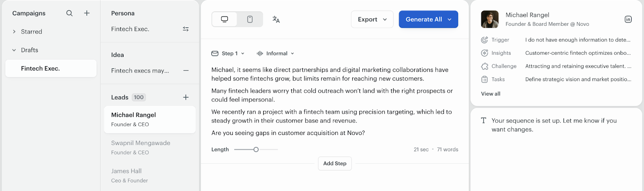Click the Add Step button

click(335, 164)
